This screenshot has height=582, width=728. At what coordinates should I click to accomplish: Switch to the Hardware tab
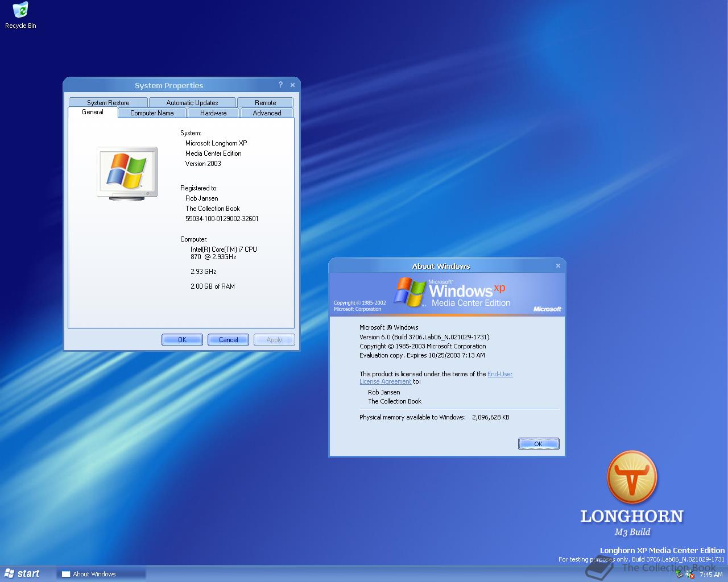point(213,113)
